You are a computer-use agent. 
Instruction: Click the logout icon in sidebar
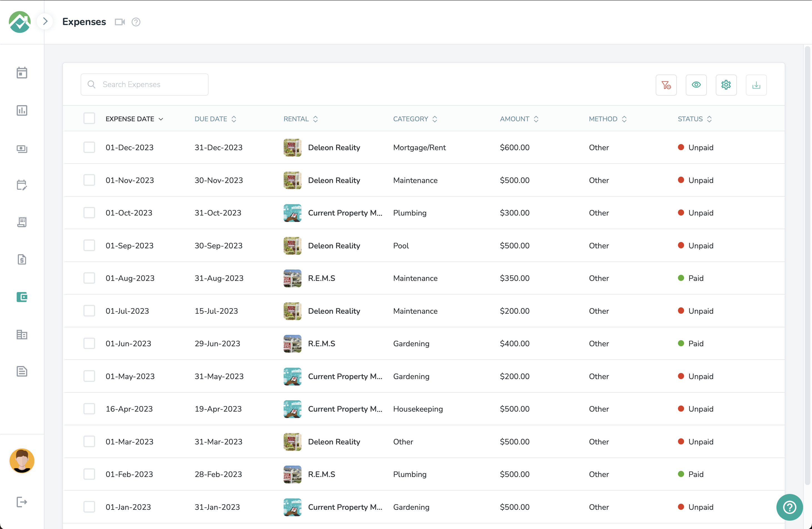(22, 502)
